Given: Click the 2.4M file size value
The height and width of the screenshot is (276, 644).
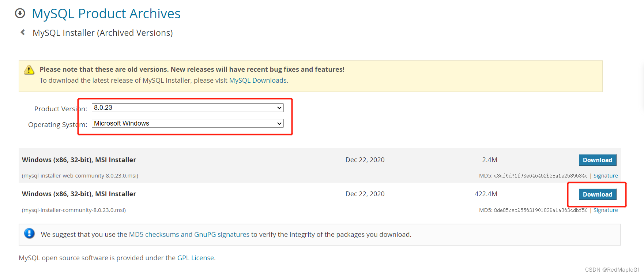Looking at the screenshot, I should pos(489,160).
